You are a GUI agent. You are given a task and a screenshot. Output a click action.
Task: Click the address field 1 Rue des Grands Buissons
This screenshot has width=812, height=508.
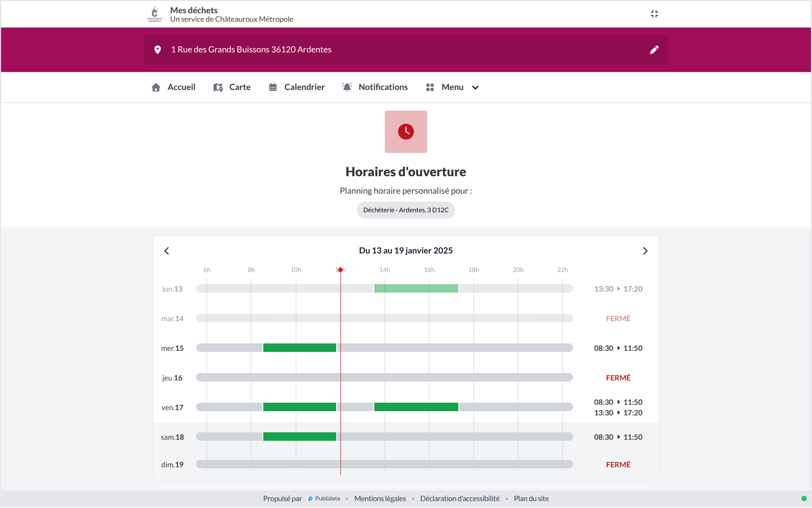coord(406,50)
